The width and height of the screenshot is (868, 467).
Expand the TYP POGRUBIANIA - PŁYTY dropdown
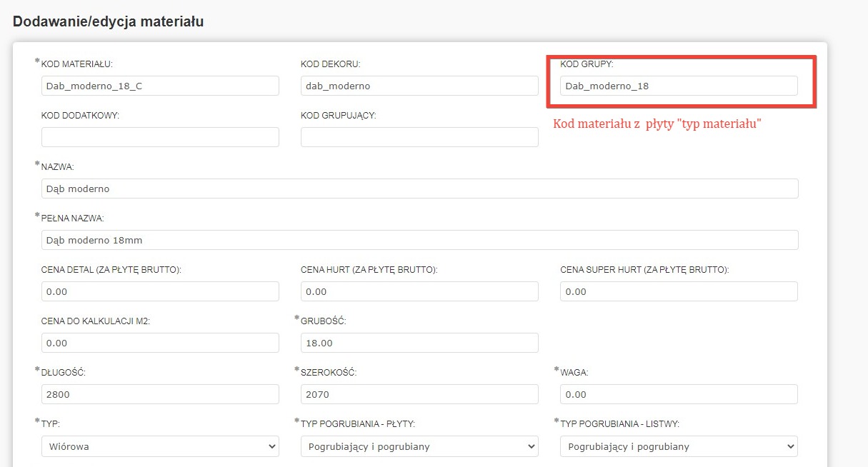(x=419, y=446)
